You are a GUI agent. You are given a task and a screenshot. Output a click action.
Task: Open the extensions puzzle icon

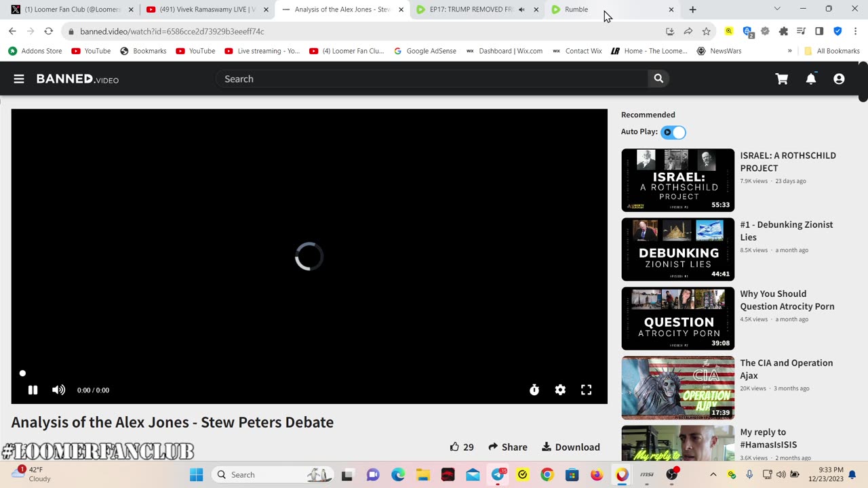pyautogui.click(x=783, y=31)
